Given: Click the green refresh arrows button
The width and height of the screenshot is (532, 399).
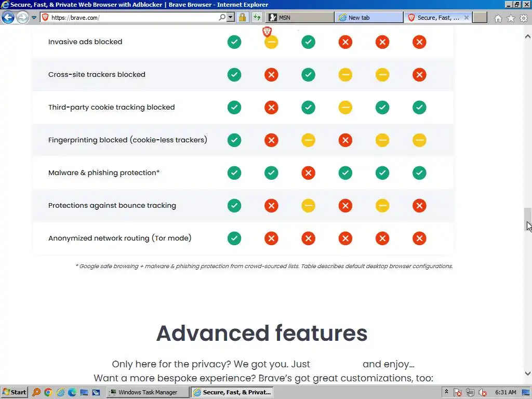Looking at the screenshot, I should tap(257, 17).
